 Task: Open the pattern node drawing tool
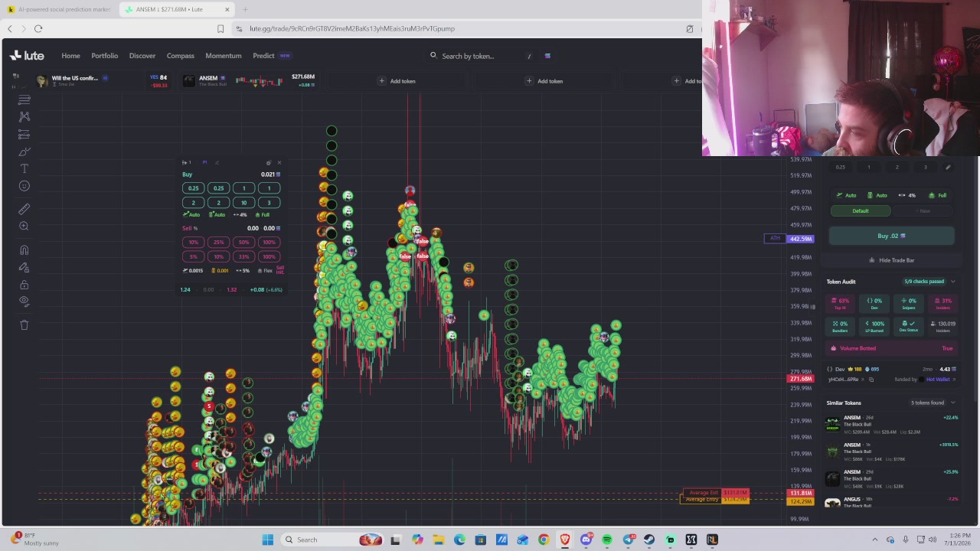[x=24, y=116]
